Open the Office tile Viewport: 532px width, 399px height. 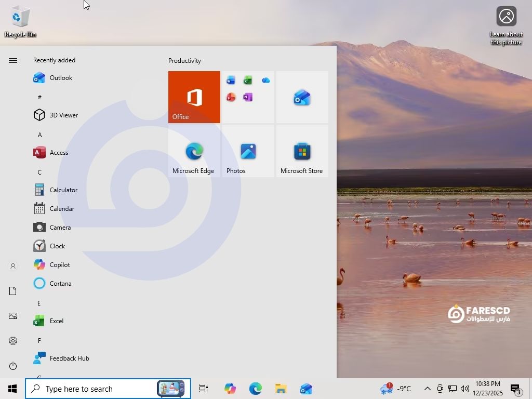point(194,97)
